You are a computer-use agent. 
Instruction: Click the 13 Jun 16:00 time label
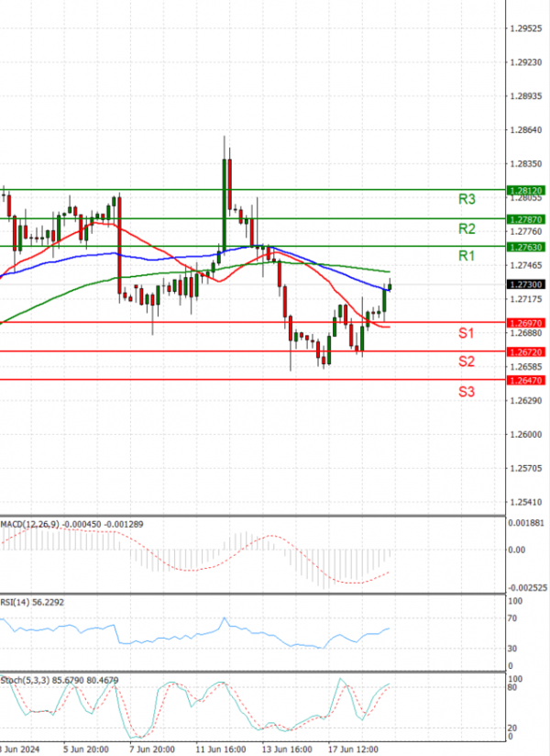click(x=287, y=750)
